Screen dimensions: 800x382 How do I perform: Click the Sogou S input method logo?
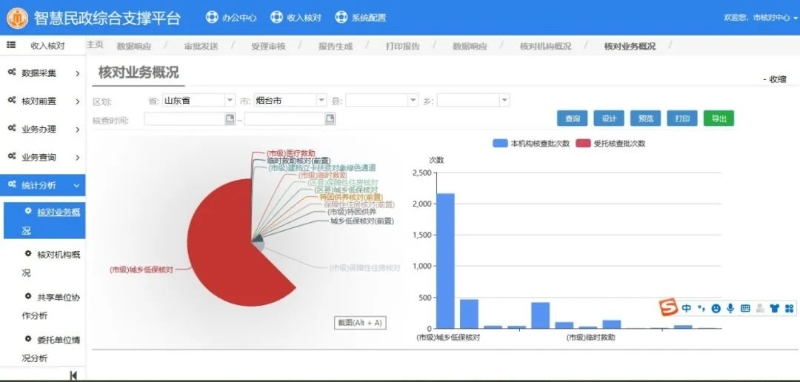point(668,308)
